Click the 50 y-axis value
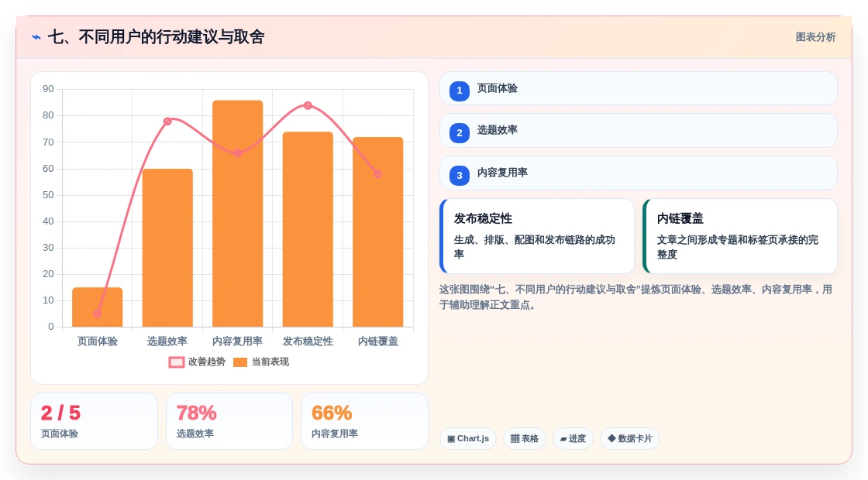 [48, 194]
